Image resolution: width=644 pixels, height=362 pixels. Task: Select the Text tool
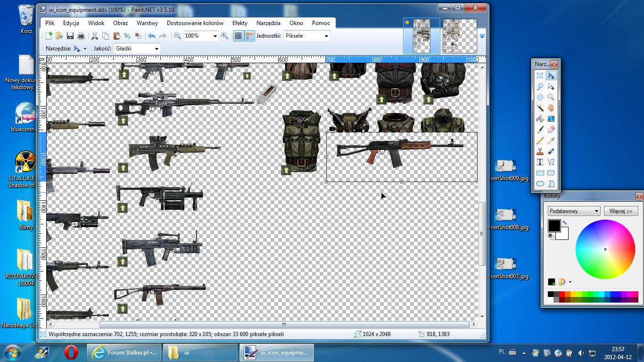pyautogui.click(x=540, y=162)
